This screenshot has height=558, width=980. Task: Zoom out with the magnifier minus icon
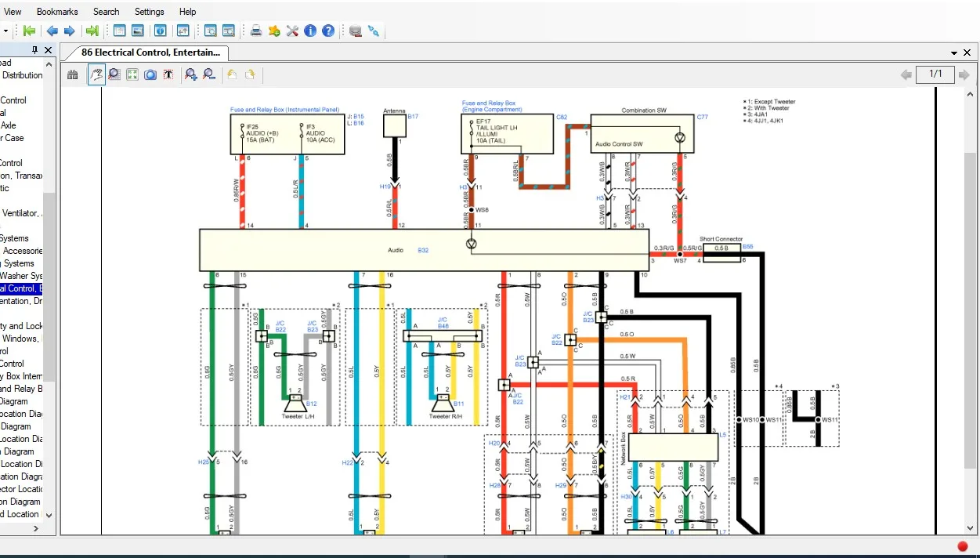tap(209, 74)
